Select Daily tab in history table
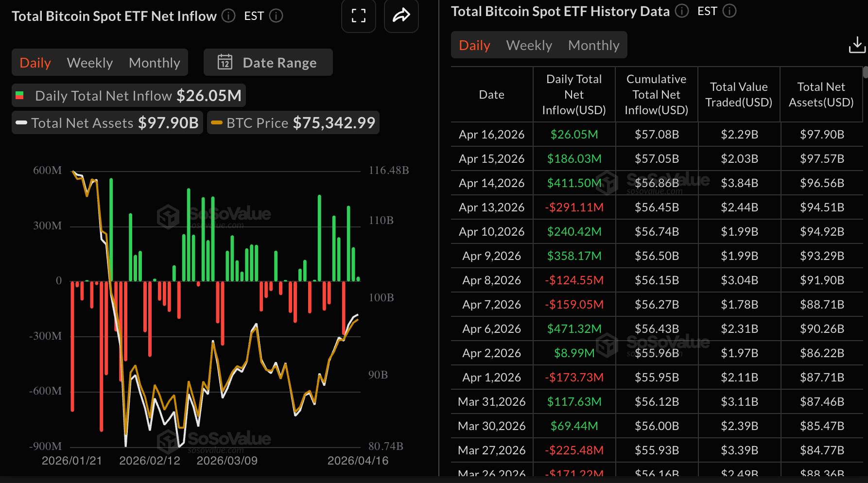Screen dimensions: 868x483 pos(474,45)
